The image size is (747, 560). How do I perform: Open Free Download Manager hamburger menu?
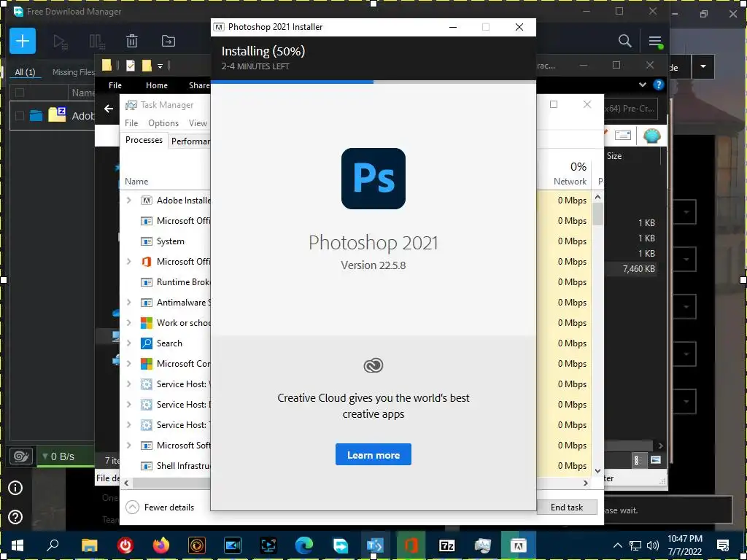(x=655, y=42)
